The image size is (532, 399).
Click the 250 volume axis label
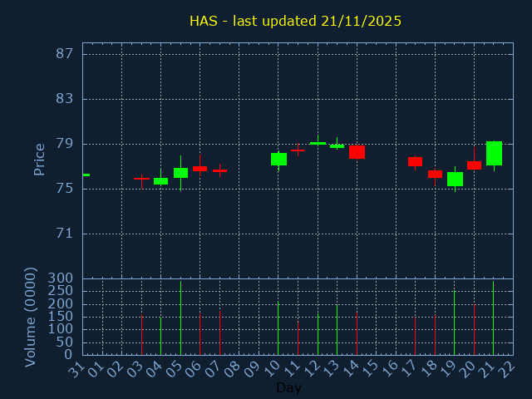click(x=61, y=291)
